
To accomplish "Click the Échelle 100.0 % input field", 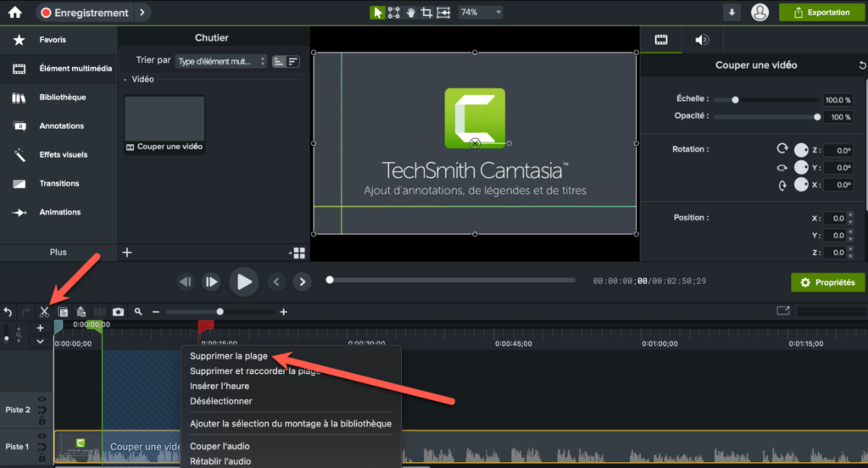I will pos(837,100).
